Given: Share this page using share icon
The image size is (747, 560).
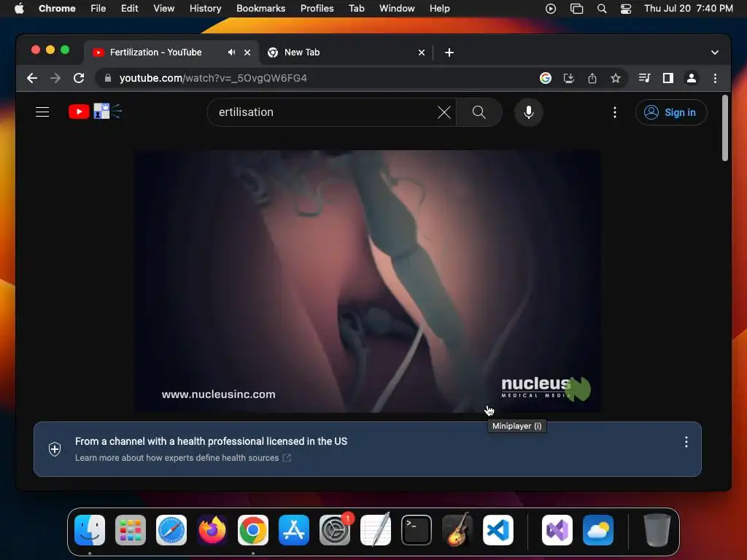Looking at the screenshot, I should click(592, 78).
